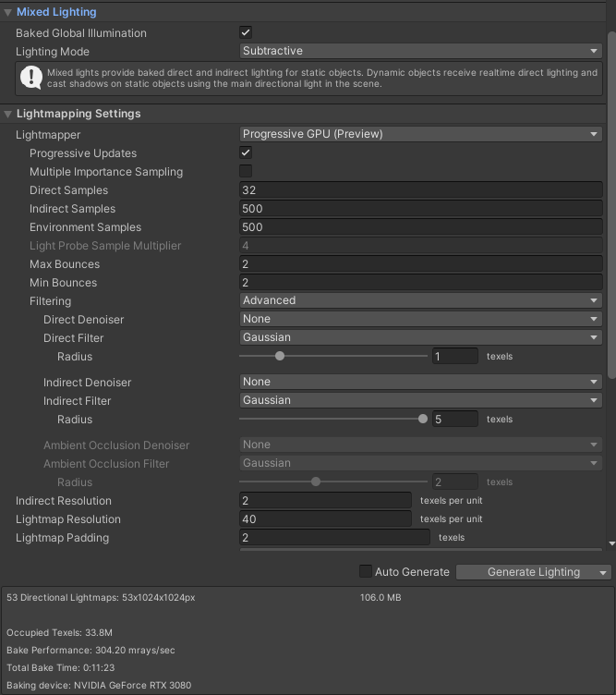The height and width of the screenshot is (695, 616).
Task: Enable the Auto Generate checkbox
Action: pyautogui.click(x=366, y=571)
